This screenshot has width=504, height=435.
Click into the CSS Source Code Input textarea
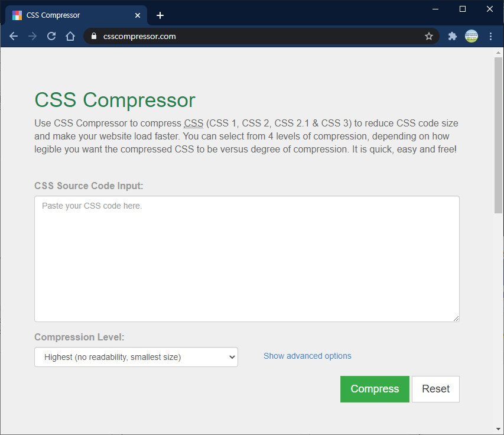[x=247, y=259]
